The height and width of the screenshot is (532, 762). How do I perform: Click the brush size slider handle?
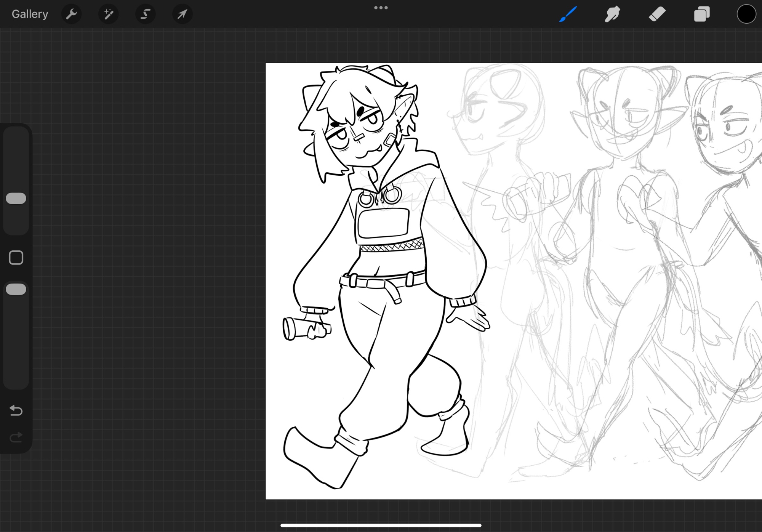pos(16,198)
